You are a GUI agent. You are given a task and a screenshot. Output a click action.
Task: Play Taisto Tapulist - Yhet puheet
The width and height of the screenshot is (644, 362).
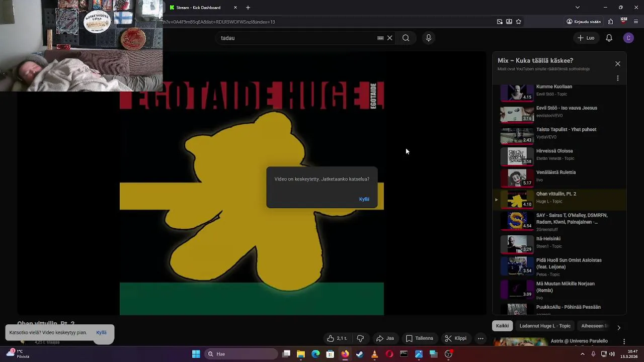tap(559, 135)
